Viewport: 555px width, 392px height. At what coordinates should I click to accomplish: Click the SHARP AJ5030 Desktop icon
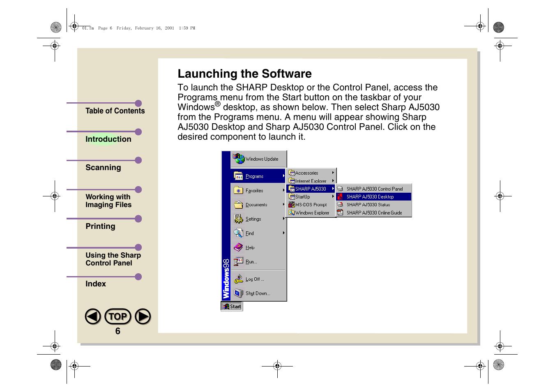pos(340,197)
